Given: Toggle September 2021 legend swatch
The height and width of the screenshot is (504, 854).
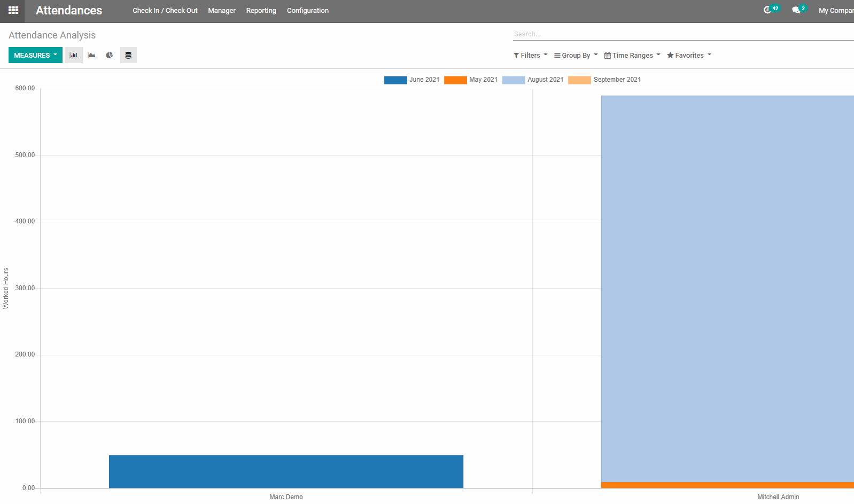Looking at the screenshot, I should [579, 80].
